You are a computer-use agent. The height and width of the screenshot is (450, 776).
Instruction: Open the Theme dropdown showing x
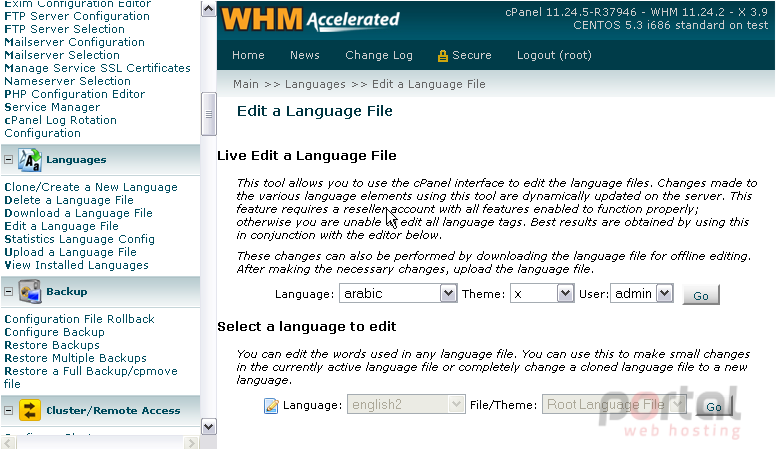(542, 294)
